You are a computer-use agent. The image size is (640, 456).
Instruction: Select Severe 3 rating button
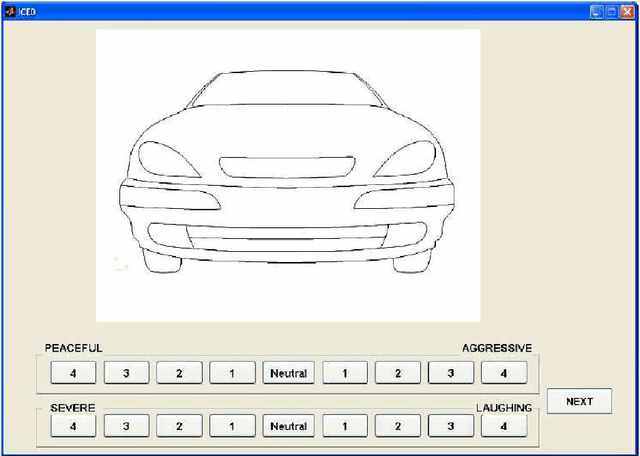(127, 426)
